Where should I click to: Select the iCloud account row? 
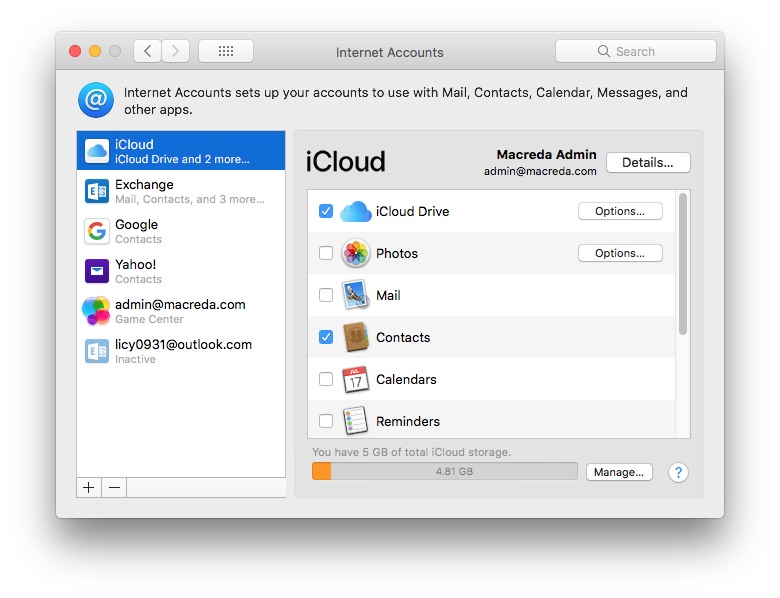pos(181,151)
